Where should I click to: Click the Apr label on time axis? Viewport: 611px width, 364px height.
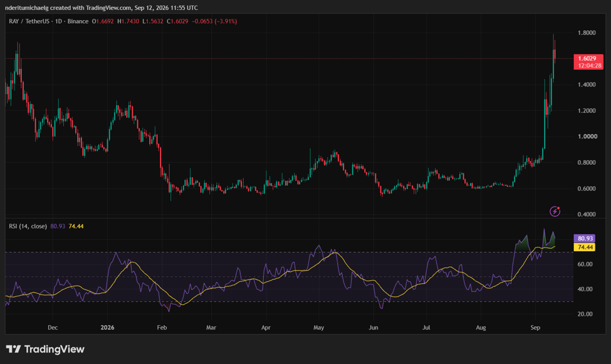pyautogui.click(x=266, y=328)
